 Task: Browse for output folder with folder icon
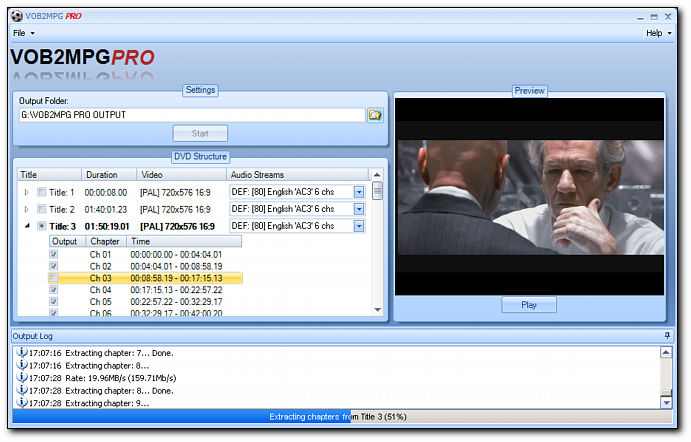pyautogui.click(x=375, y=115)
